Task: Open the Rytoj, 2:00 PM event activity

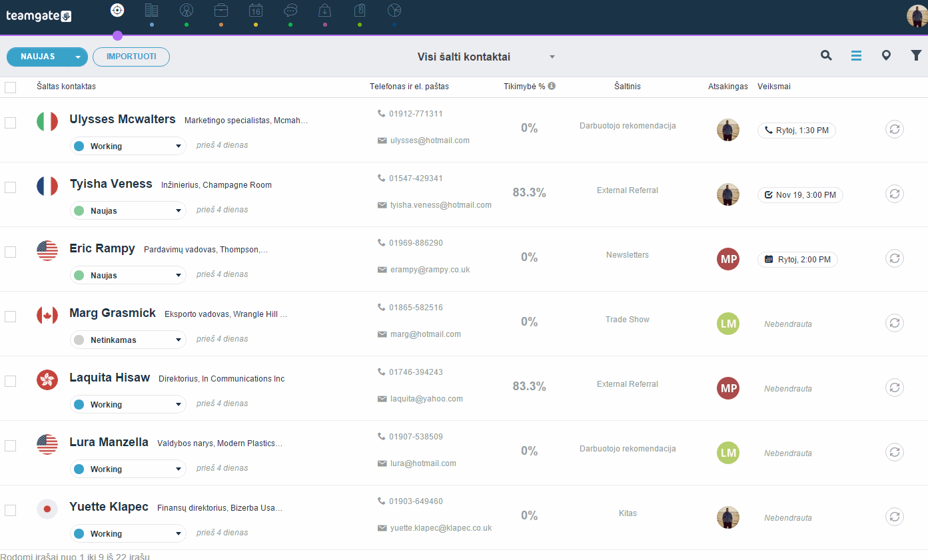Action: pos(797,260)
